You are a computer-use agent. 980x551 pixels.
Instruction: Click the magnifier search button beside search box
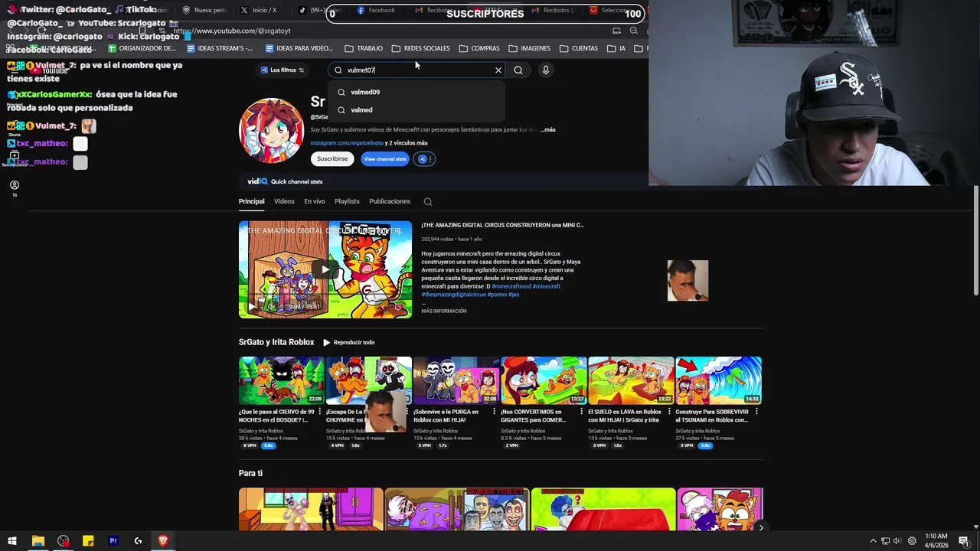click(x=518, y=70)
